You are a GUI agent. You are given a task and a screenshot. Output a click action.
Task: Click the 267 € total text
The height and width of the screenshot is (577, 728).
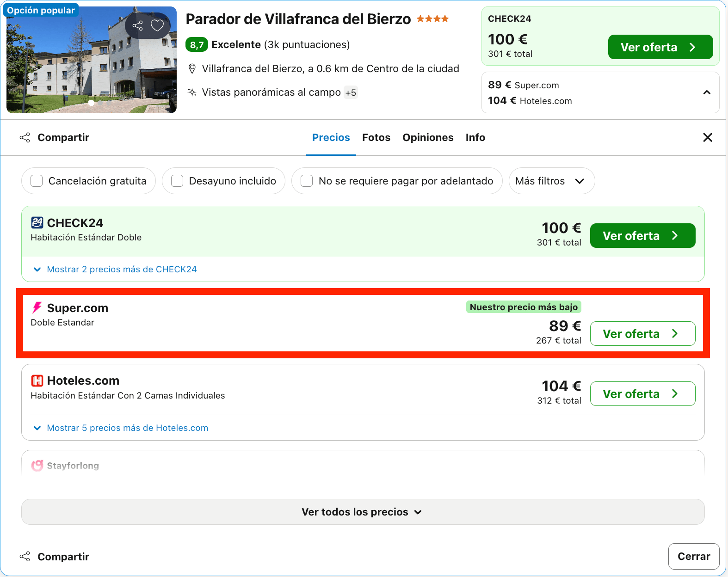558,340
